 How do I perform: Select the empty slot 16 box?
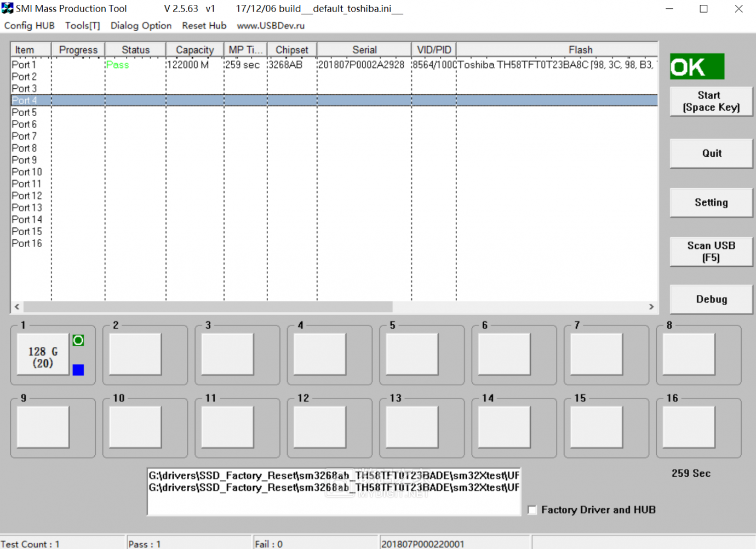(x=689, y=427)
